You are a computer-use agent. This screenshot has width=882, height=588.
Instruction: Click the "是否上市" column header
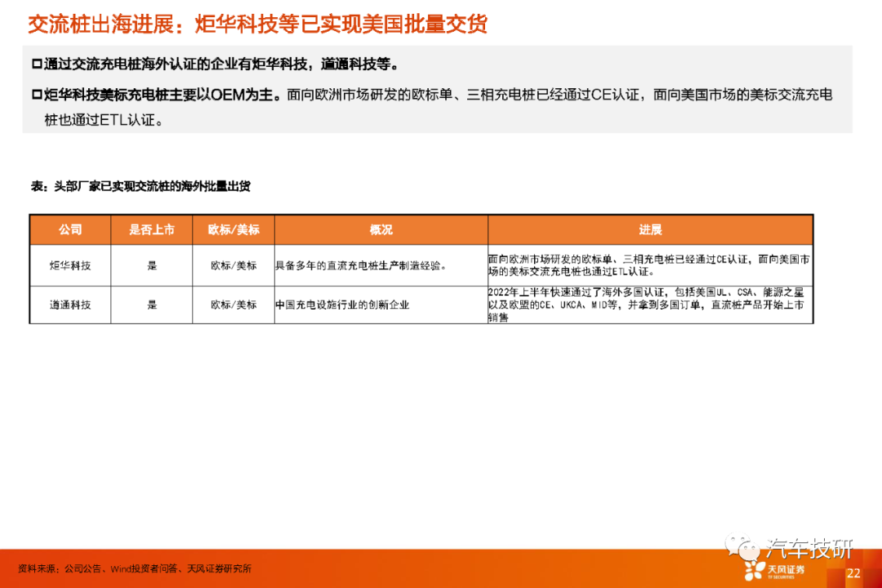[152, 229]
